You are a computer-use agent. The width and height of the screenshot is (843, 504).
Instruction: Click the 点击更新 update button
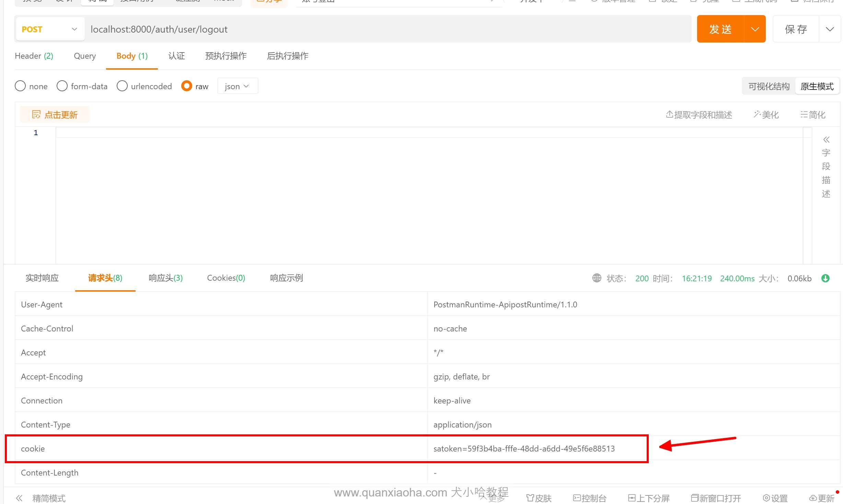[55, 115]
